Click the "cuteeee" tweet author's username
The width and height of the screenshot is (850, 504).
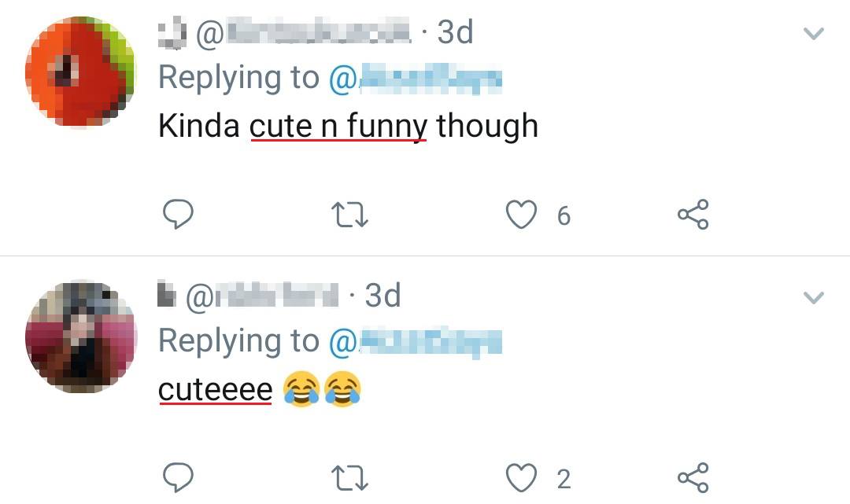pos(262,296)
